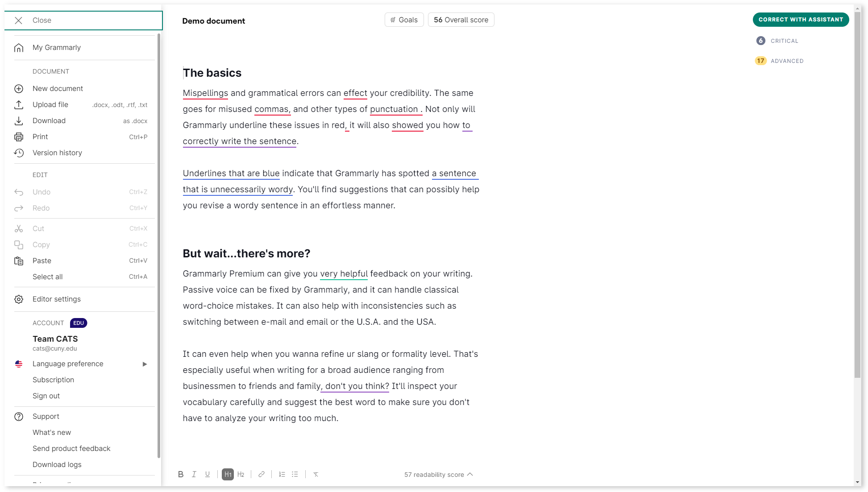868x492 pixels.
Task: Click the underlined word Mispellings
Action: (205, 93)
